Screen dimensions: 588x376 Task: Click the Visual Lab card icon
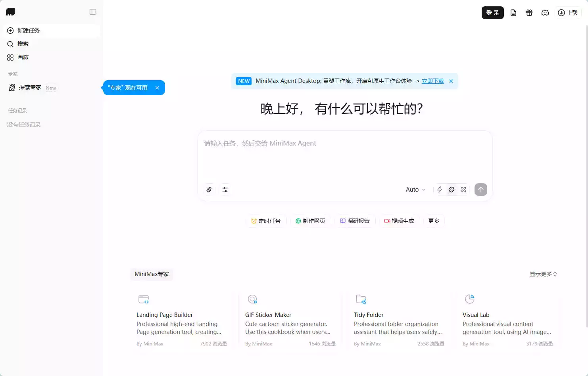[470, 299]
